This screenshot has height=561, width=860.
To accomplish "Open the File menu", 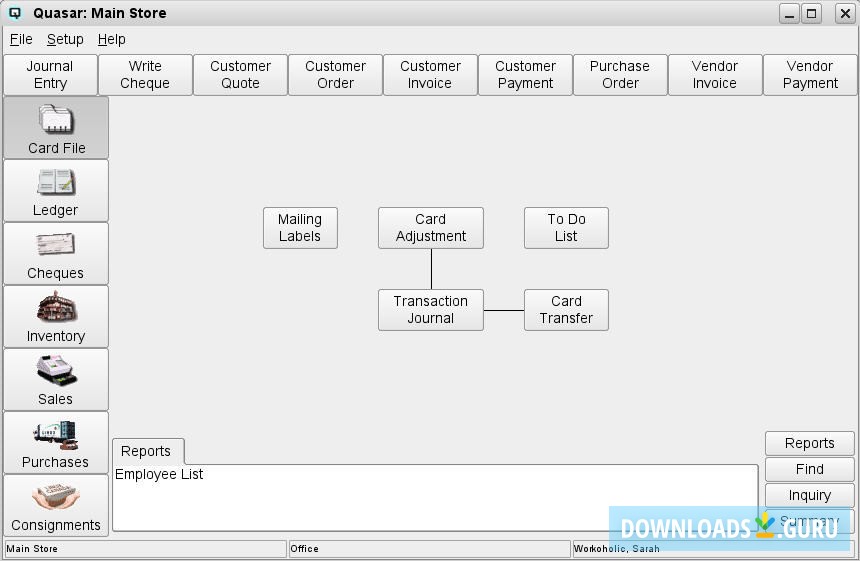I will pos(21,39).
